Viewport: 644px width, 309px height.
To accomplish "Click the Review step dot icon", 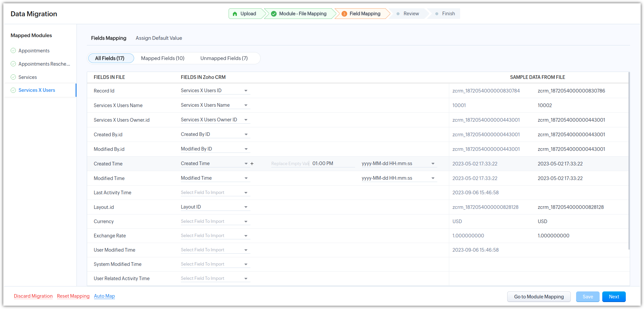I will [x=398, y=14].
